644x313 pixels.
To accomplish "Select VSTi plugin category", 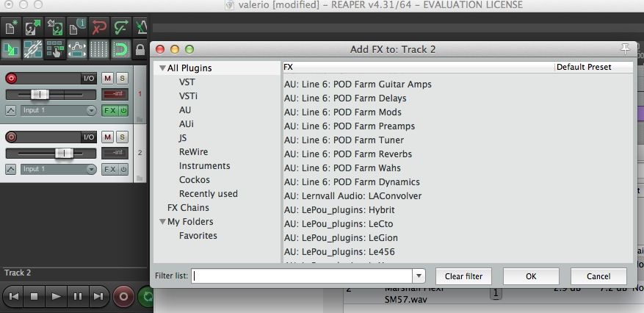I will click(x=189, y=96).
